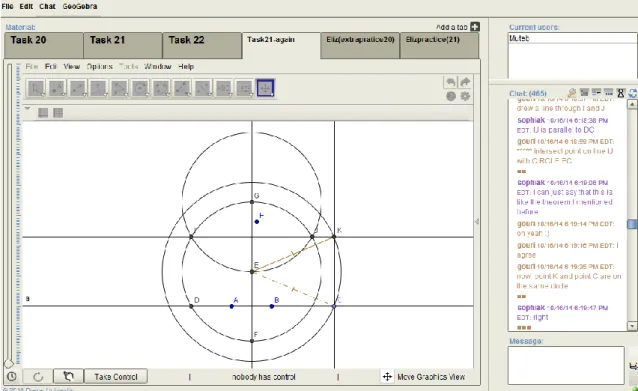
Task: Open the Circle tool's dropdown arrow
Action: pyautogui.click(x=147, y=95)
